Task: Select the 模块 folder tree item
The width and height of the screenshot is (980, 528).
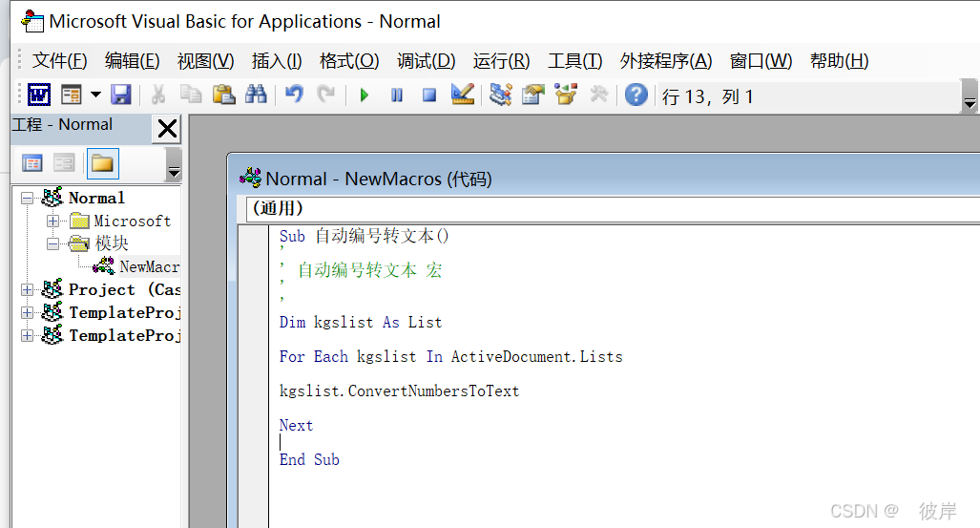Action: (112, 243)
